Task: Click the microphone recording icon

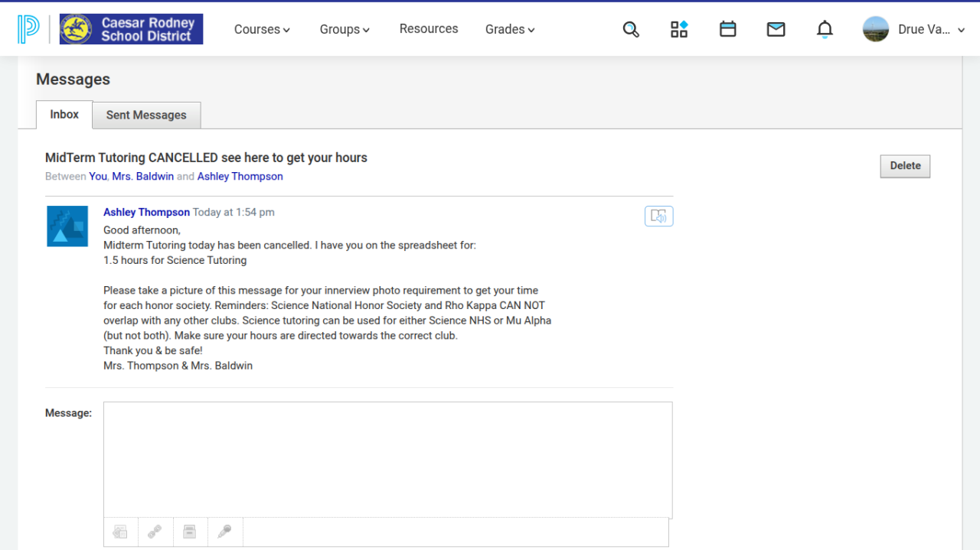Action: pos(224,532)
